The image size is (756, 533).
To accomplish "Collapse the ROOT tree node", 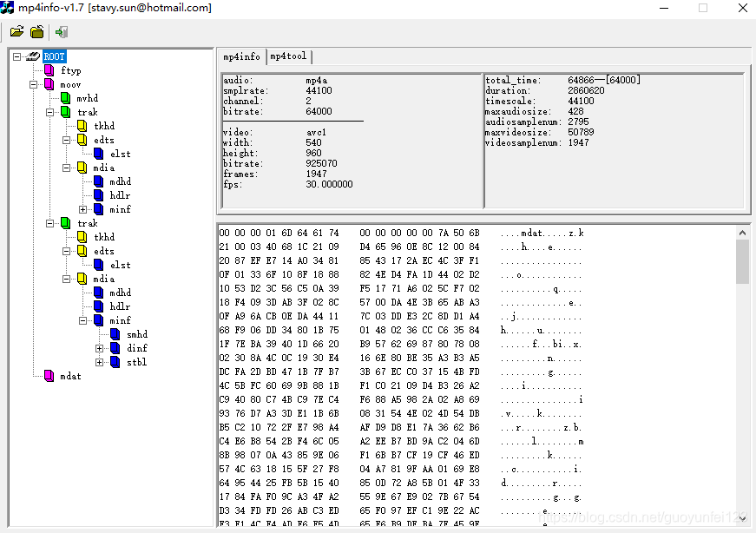I will pos(16,57).
